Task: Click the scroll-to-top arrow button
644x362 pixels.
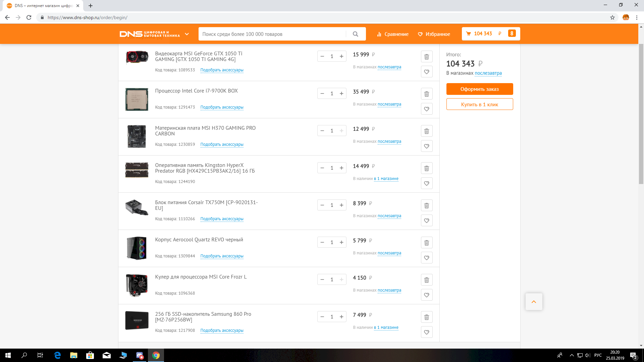Action: pos(534,302)
